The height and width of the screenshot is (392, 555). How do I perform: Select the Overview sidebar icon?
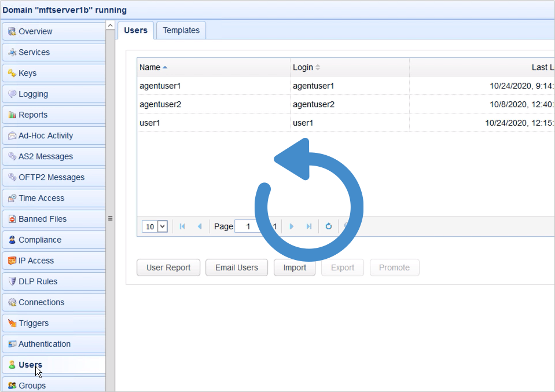coord(13,31)
